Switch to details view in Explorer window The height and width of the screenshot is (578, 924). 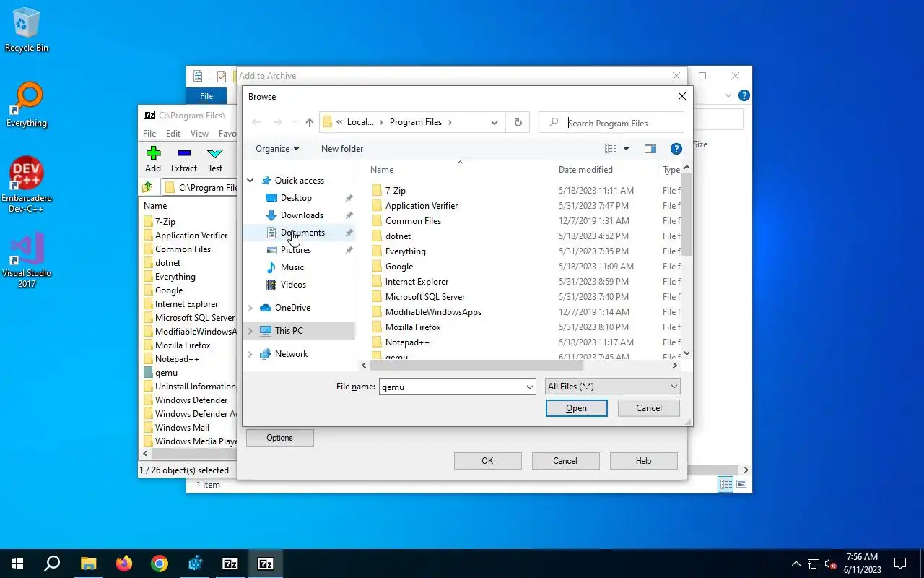(x=726, y=484)
